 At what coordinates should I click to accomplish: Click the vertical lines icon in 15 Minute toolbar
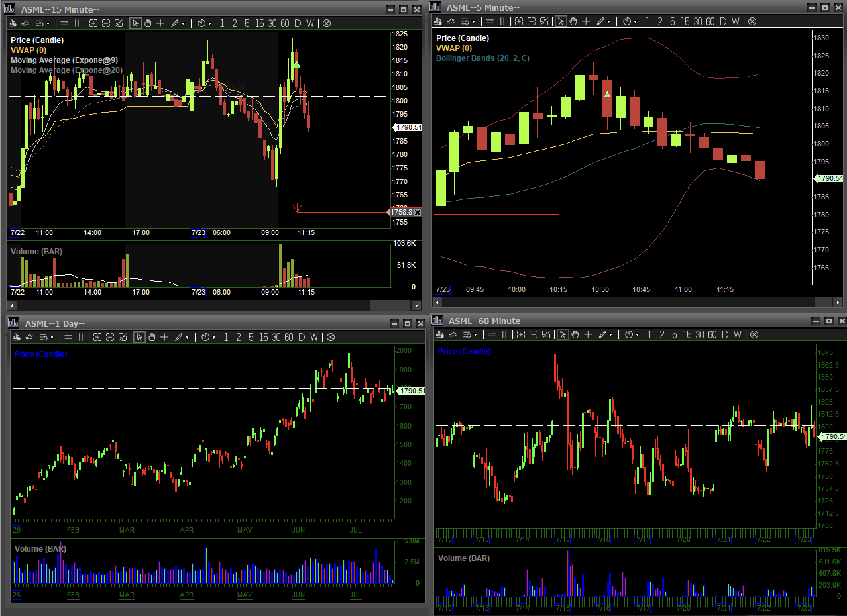(x=77, y=24)
